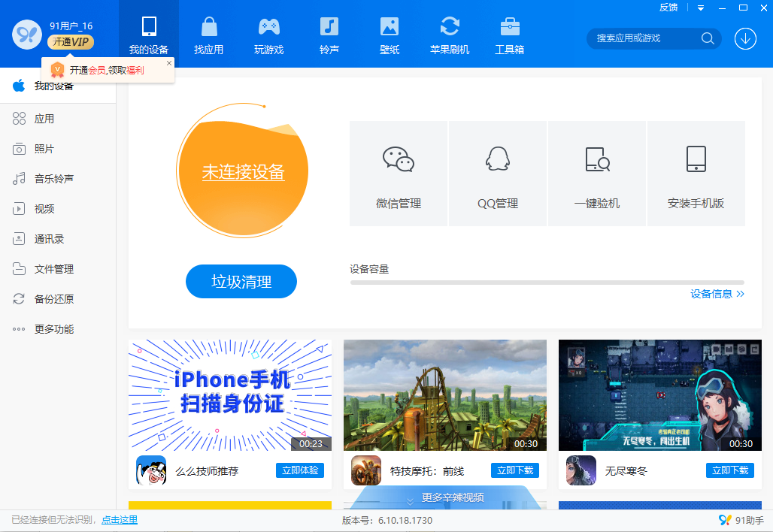The width and height of the screenshot is (773, 532).
Task: Click 安装手机版 phone install icon
Action: [696, 173]
